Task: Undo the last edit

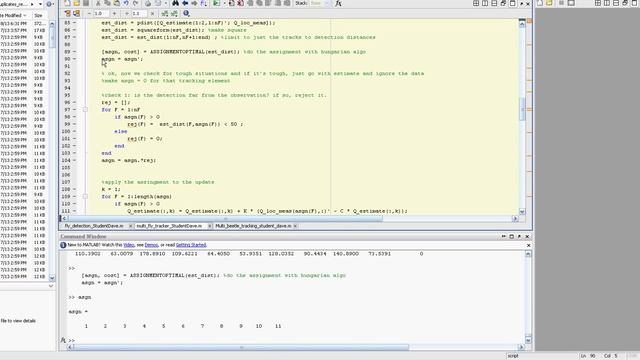Action: 126,3
